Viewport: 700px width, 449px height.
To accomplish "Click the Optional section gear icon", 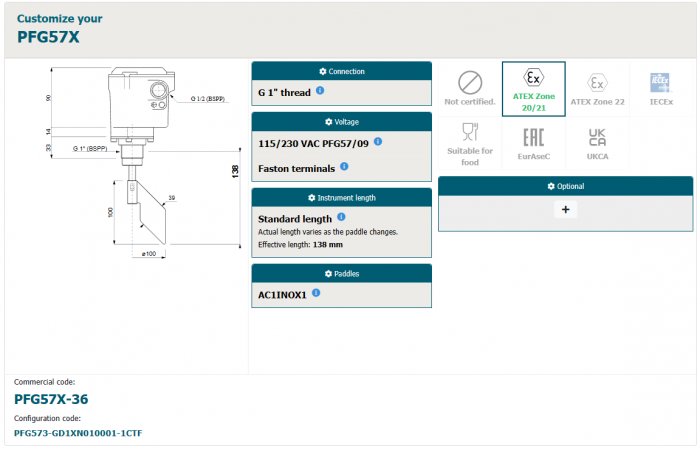I will (550, 186).
